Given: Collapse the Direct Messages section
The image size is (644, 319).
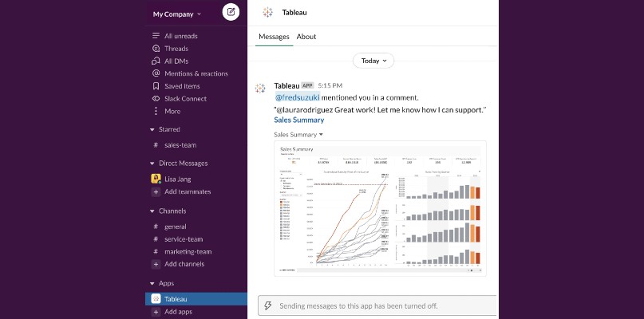Looking at the screenshot, I should [152, 163].
